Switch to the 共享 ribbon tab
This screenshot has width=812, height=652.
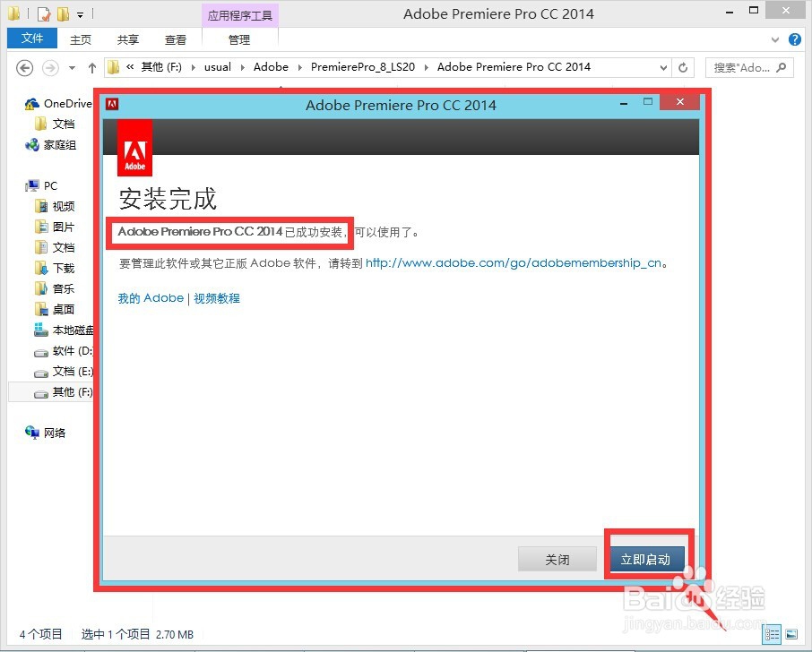click(x=127, y=39)
